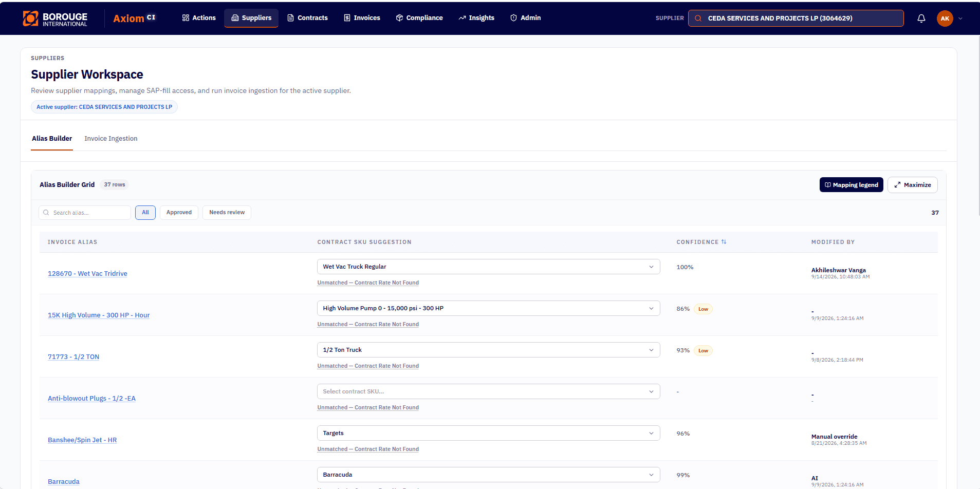Click the Borouge International logo
980x489 pixels.
click(x=55, y=18)
